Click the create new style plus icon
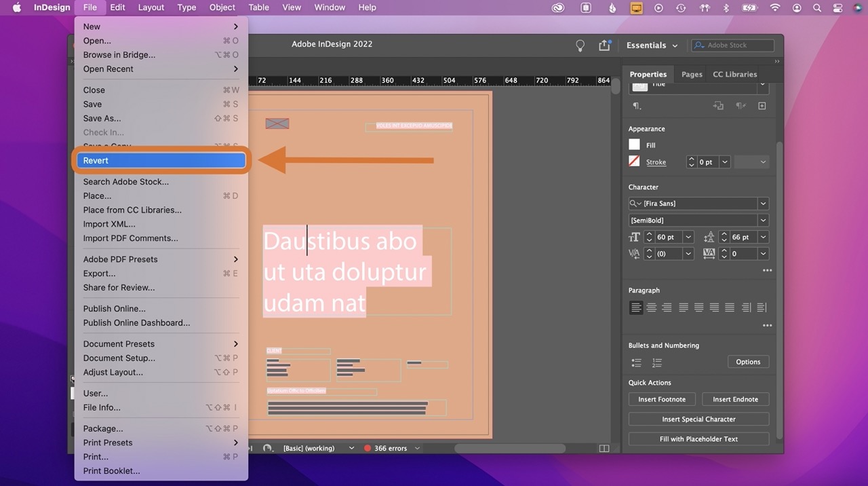868x486 pixels. click(x=762, y=106)
